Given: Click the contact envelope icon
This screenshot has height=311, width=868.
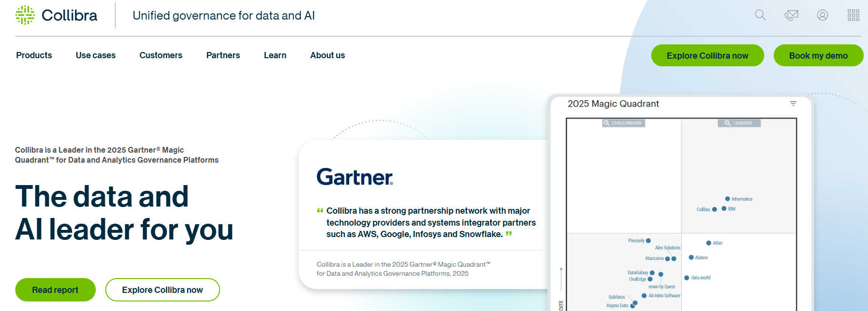Looking at the screenshot, I should tap(791, 15).
